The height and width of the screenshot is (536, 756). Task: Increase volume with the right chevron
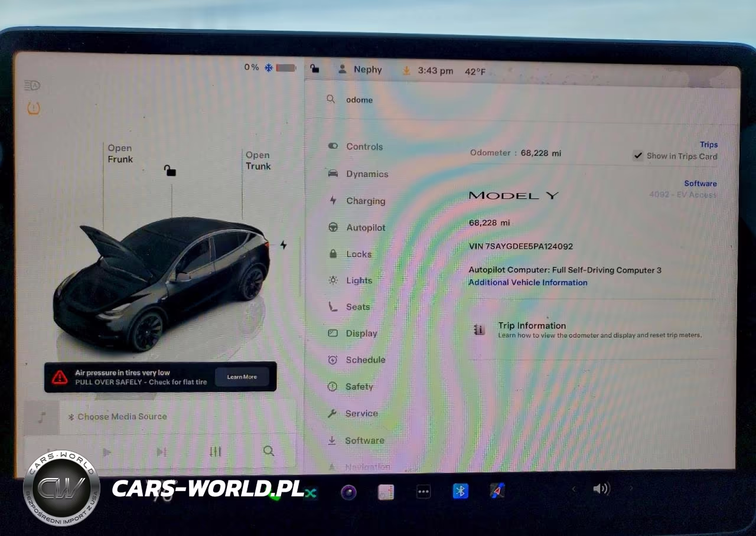[631, 488]
